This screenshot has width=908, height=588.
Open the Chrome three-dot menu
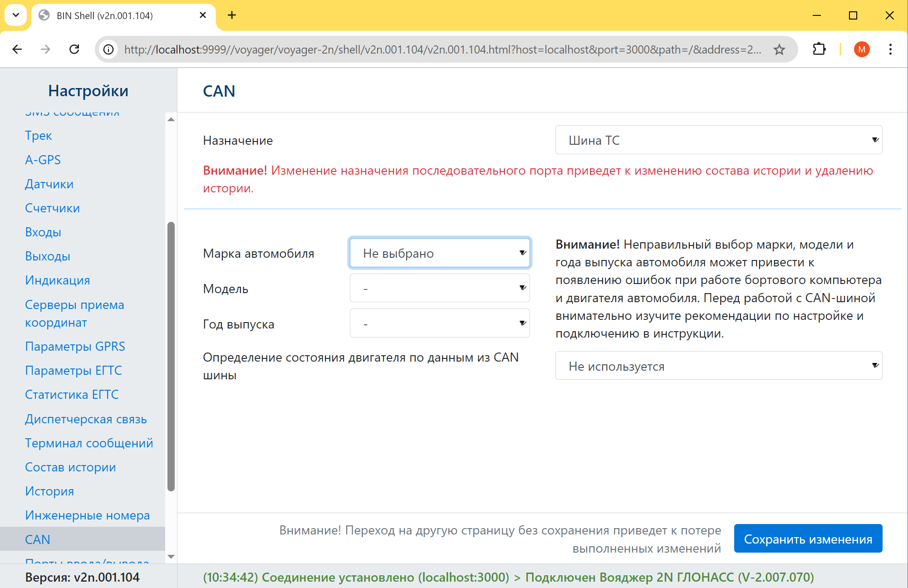[890, 49]
